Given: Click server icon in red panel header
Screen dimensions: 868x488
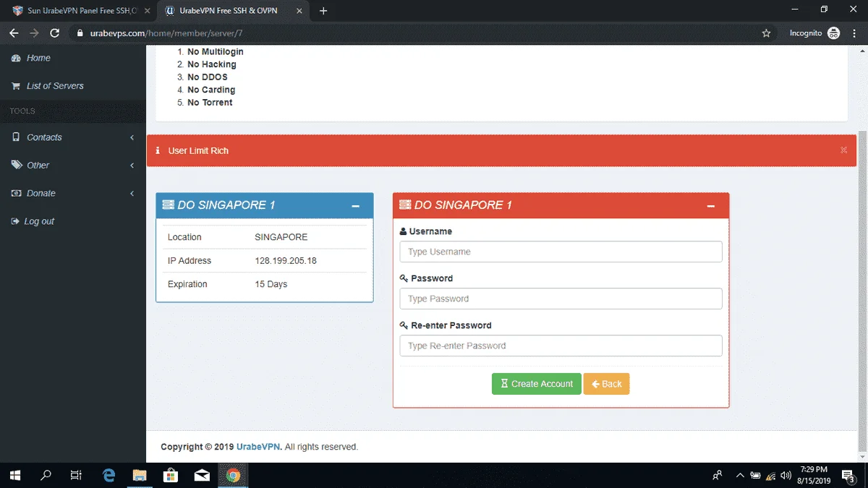Looking at the screenshot, I should (x=405, y=205).
